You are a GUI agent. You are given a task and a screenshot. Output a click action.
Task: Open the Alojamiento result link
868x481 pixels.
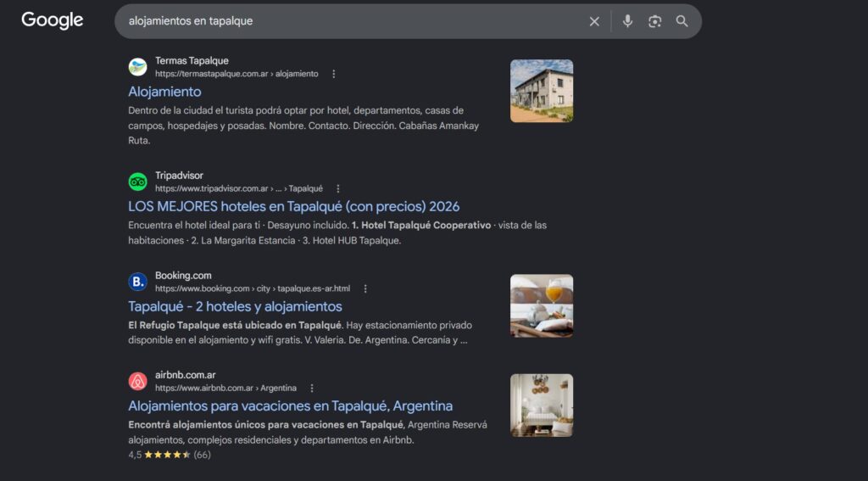pos(164,92)
